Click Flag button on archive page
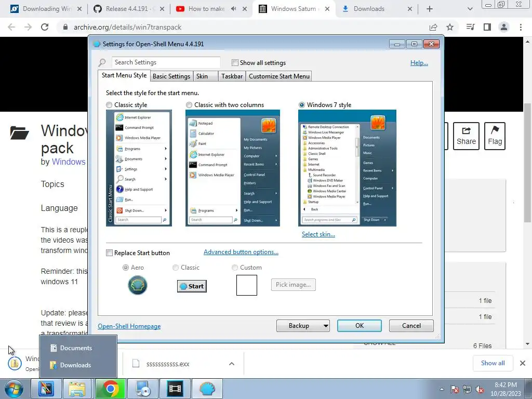532x399 pixels. tap(495, 136)
